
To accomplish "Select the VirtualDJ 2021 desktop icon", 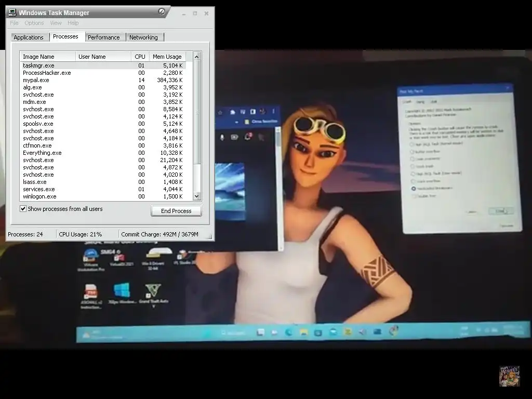I will 122,258.
